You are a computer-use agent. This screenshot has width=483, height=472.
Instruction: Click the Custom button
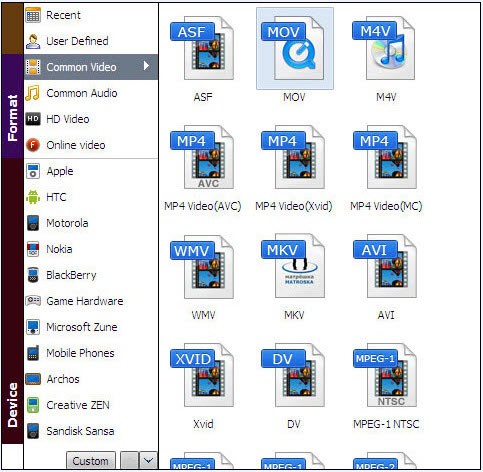click(91, 461)
